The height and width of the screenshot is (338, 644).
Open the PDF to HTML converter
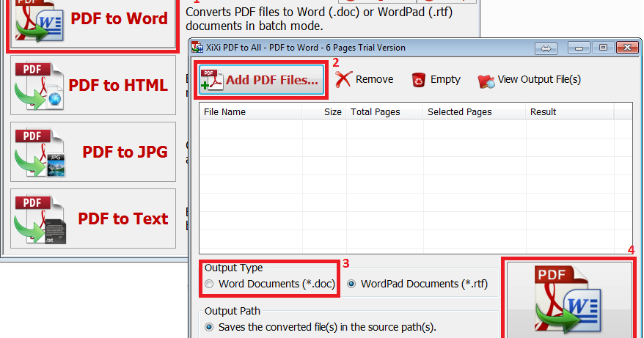(x=93, y=85)
